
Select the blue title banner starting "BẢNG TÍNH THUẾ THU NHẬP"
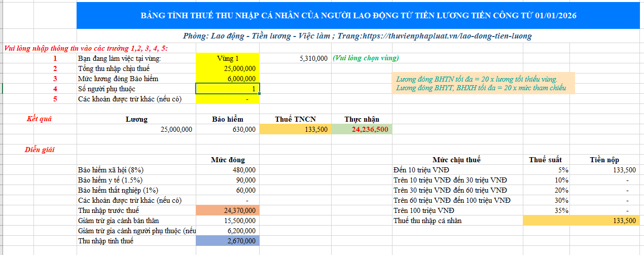click(x=359, y=16)
